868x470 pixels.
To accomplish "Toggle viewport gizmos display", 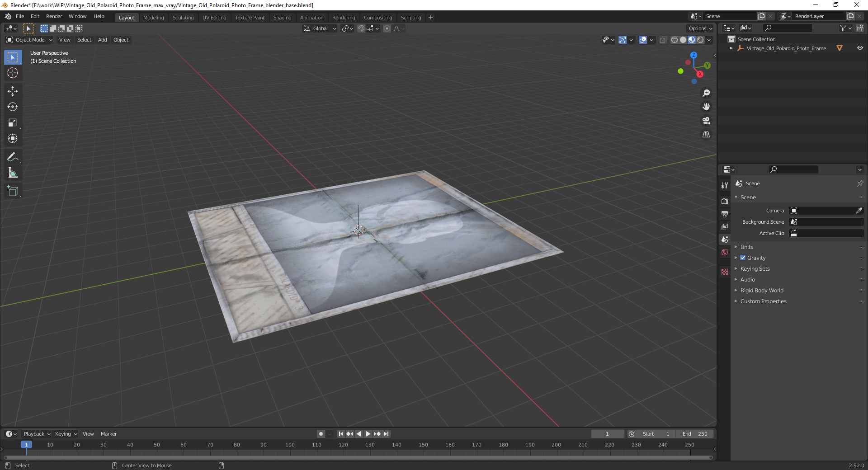I will click(623, 40).
